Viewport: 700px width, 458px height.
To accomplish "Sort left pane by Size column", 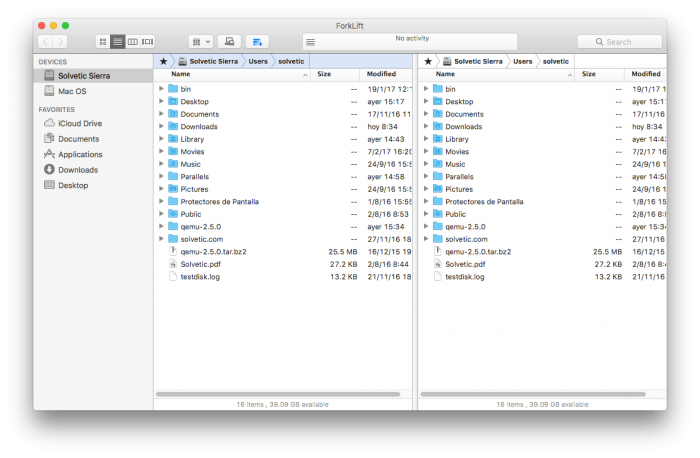I will [x=335, y=74].
